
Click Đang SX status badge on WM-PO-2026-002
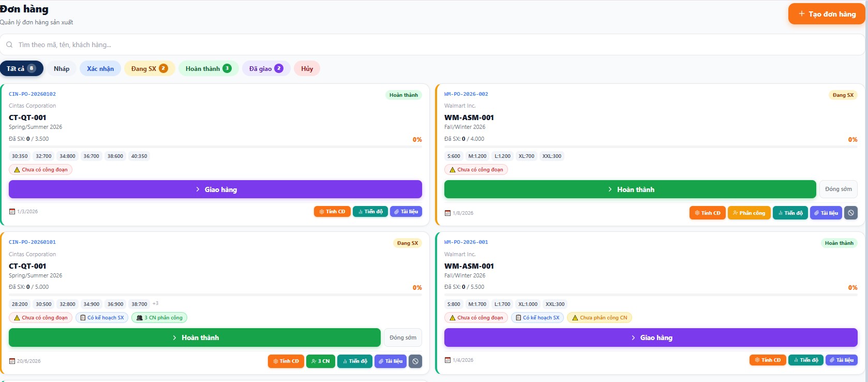pyautogui.click(x=843, y=95)
